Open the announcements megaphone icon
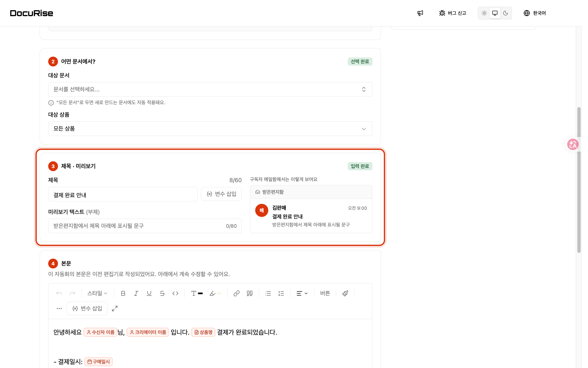 tap(420, 13)
